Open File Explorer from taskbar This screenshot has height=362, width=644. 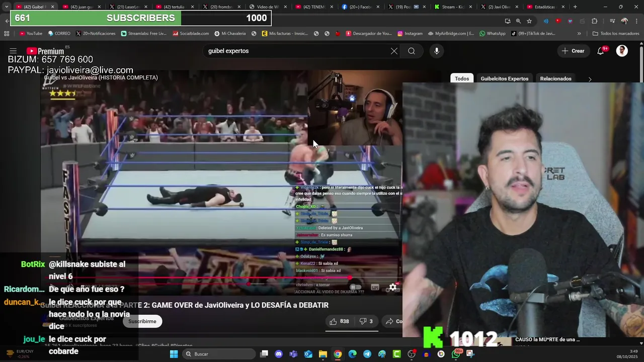click(x=323, y=354)
